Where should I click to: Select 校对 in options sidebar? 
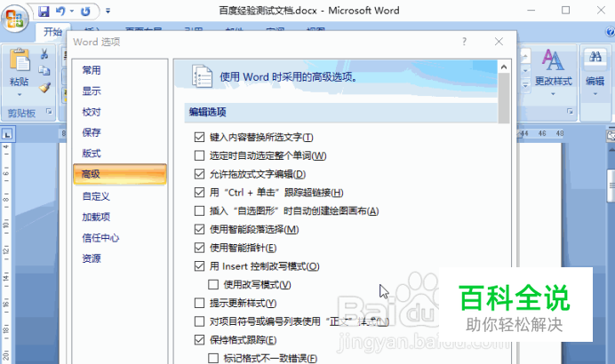click(92, 112)
